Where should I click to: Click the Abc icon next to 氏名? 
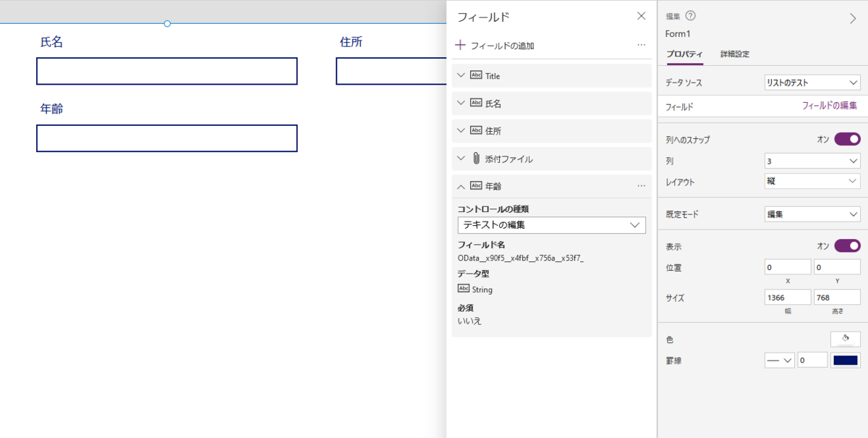[477, 103]
